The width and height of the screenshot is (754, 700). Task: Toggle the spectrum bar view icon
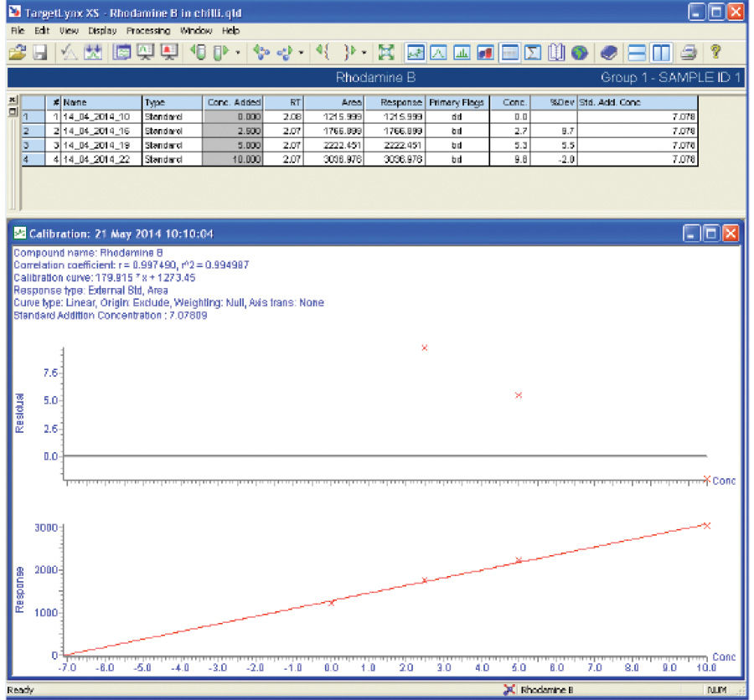pos(462,52)
